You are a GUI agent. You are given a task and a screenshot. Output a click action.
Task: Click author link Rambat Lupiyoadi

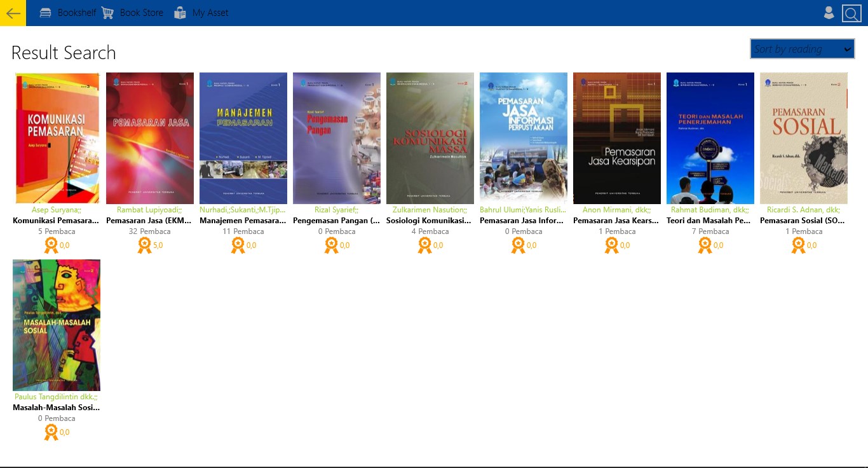pos(149,209)
